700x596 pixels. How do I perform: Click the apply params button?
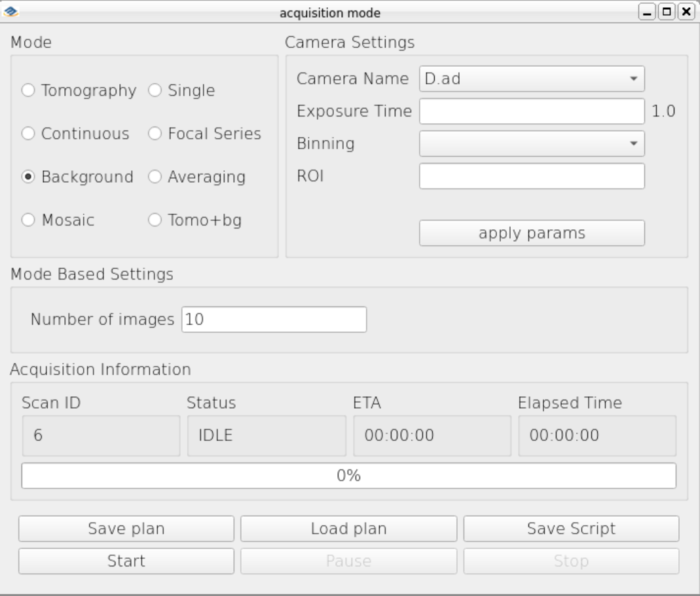coord(532,233)
